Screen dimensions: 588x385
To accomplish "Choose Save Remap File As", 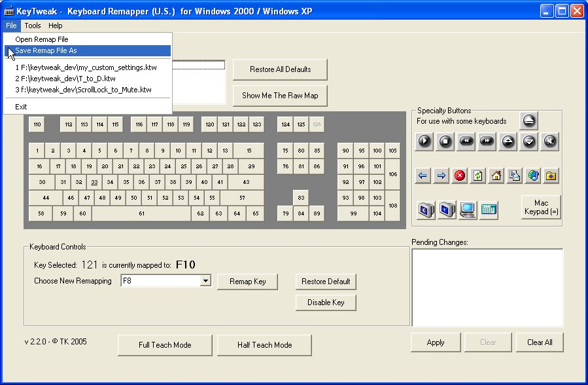I will (x=88, y=50).
